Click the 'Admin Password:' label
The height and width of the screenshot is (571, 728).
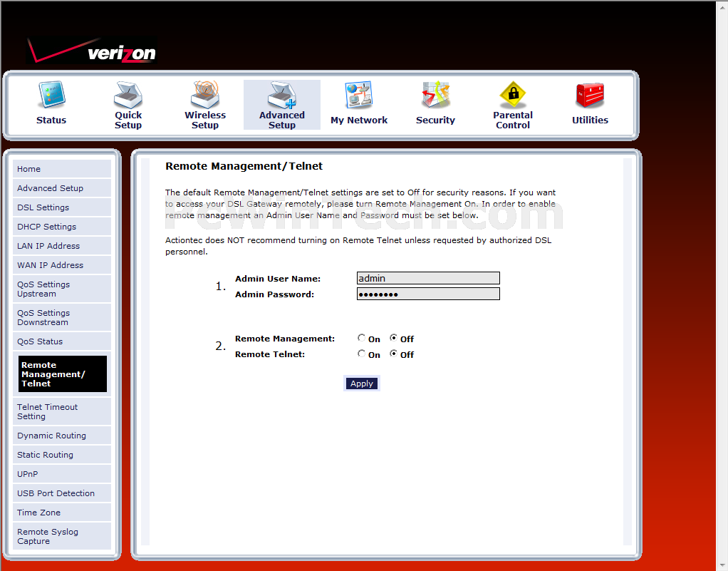274,294
